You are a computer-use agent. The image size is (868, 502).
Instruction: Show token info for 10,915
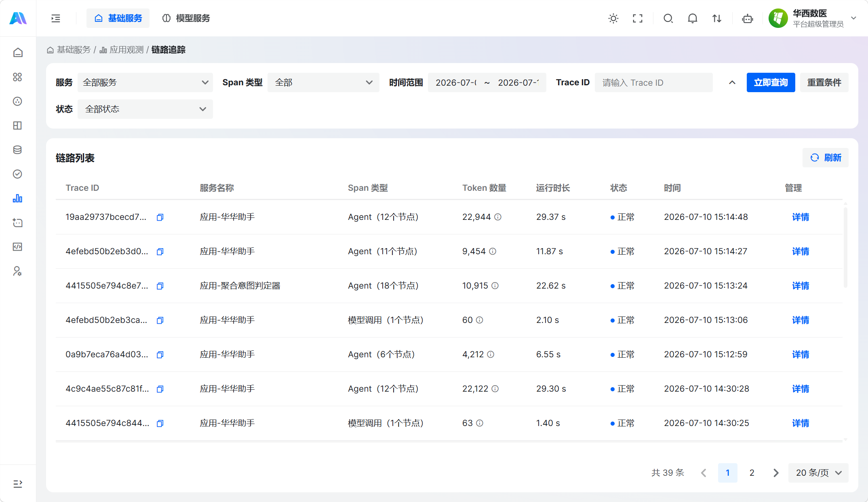[x=495, y=286]
